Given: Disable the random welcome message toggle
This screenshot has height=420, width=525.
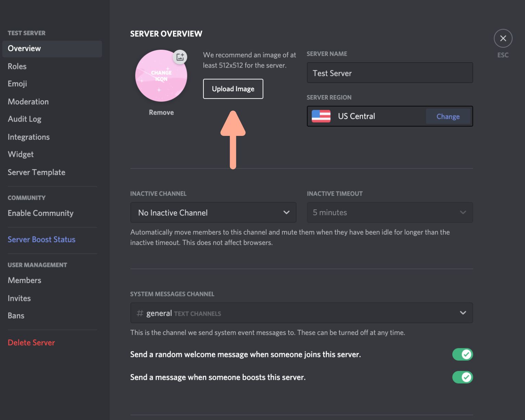Looking at the screenshot, I should click(x=462, y=354).
